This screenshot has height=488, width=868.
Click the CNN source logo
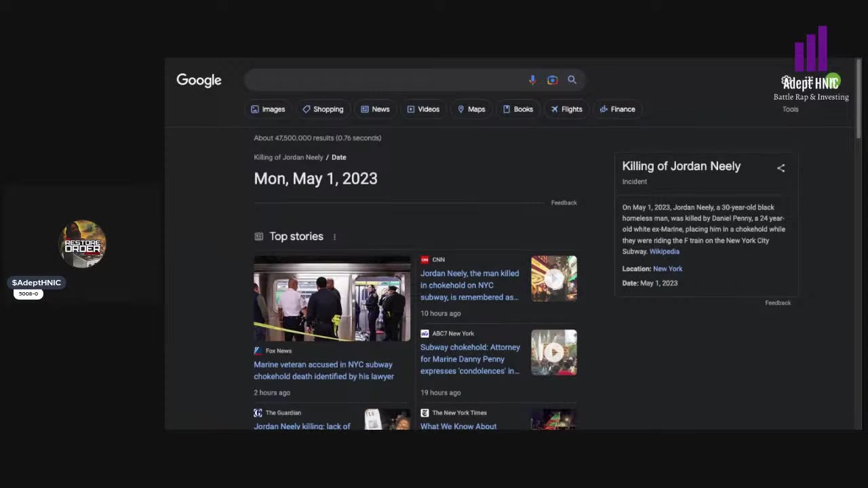(x=425, y=260)
